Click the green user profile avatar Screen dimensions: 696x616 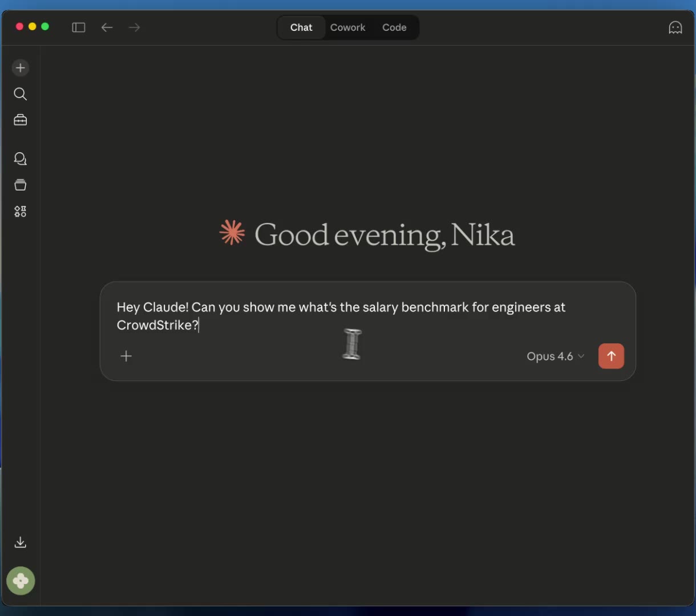coord(21,581)
